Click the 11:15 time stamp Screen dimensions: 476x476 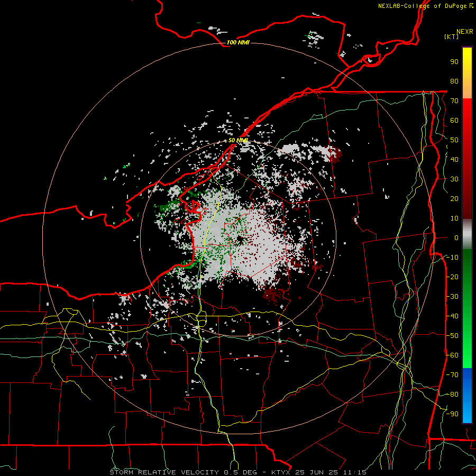355,472
